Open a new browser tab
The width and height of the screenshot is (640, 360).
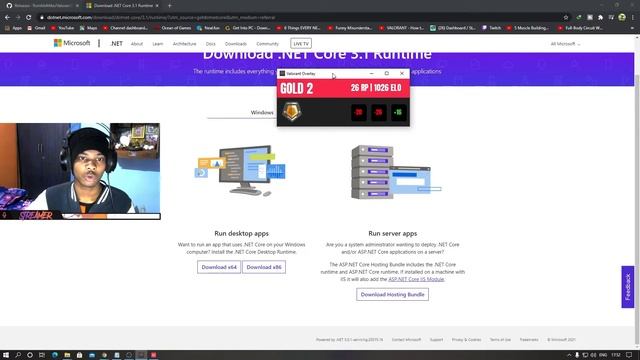coord(169,6)
